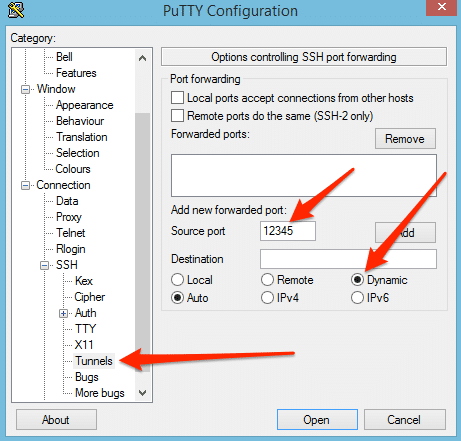Select the Dynamic radio button

point(357,280)
